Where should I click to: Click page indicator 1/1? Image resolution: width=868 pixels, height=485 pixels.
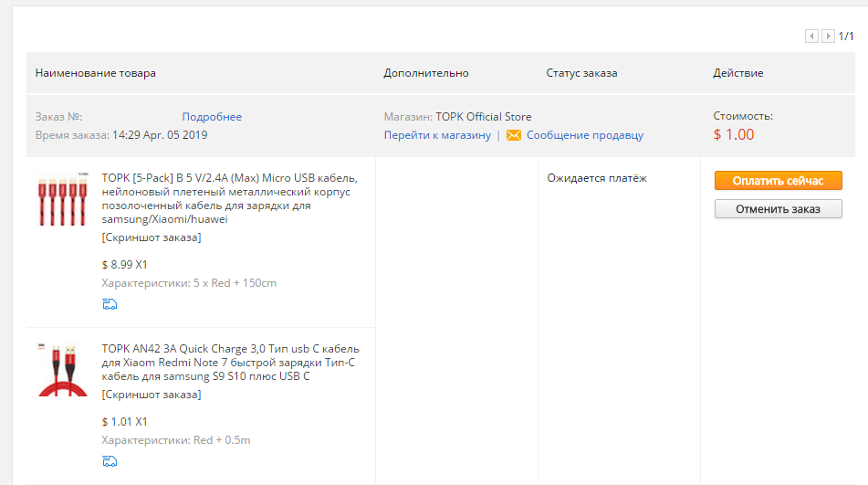click(846, 36)
